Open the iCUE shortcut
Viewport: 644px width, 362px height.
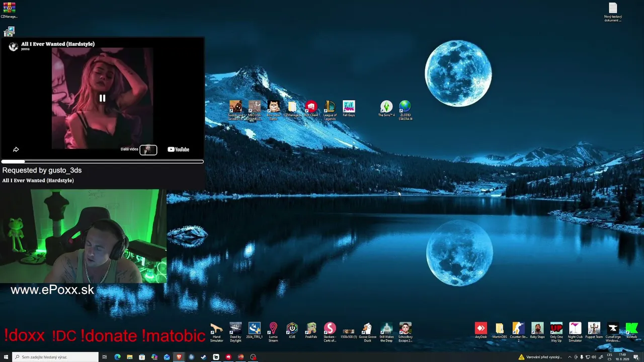pyautogui.click(x=292, y=331)
